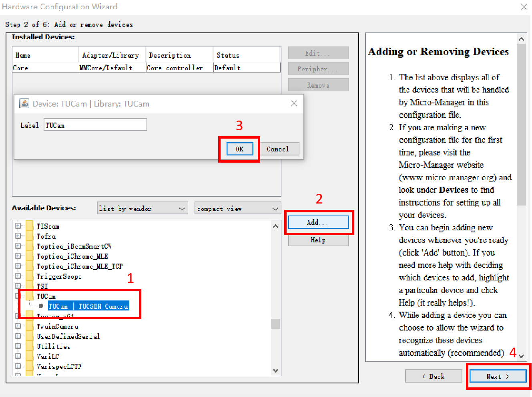Image resolution: width=532 pixels, height=397 pixels.
Task: Expand the VarispecLCTF node
Action: pyautogui.click(x=18, y=366)
